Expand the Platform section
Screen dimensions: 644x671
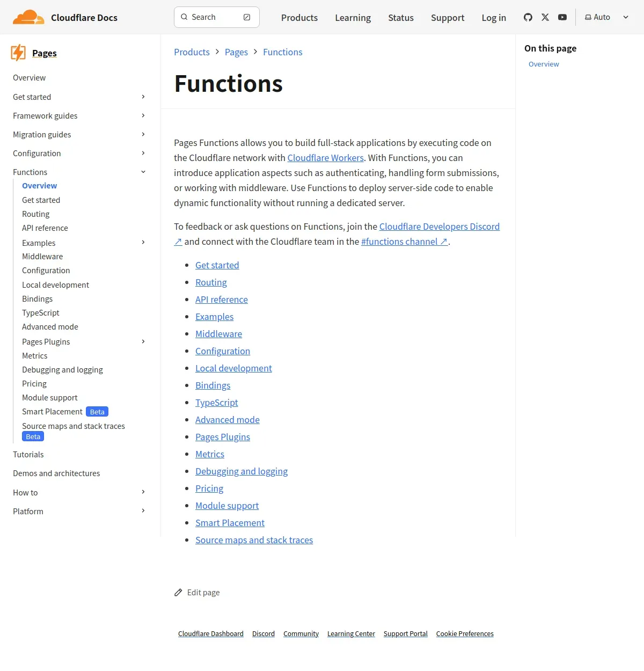(143, 510)
